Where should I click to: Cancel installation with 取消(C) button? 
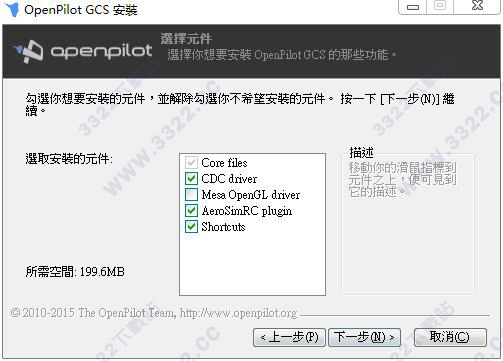(450, 337)
